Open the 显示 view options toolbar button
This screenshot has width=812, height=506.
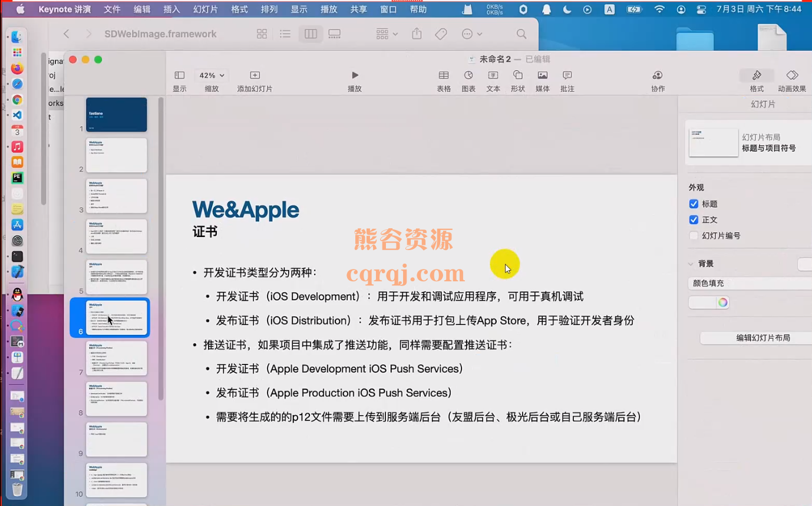(x=180, y=81)
